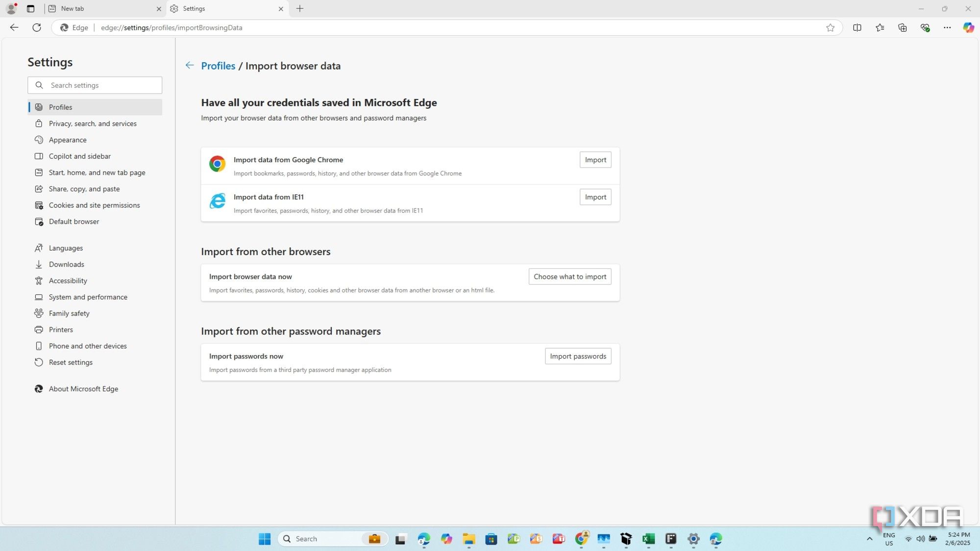The width and height of the screenshot is (980, 551).
Task: Click the IE11 logo beside its import option
Action: click(x=217, y=201)
